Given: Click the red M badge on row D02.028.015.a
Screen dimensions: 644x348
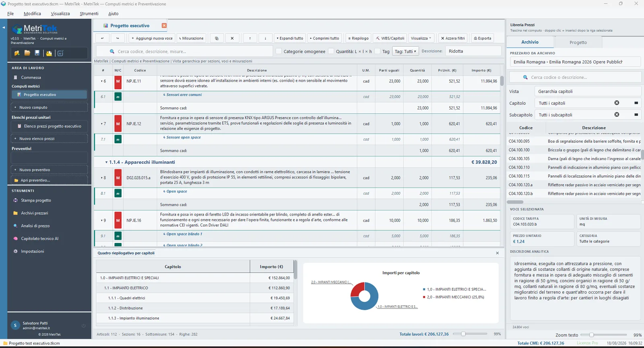Looking at the screenshot, I should pyautogui.click(x=118, y=177).
